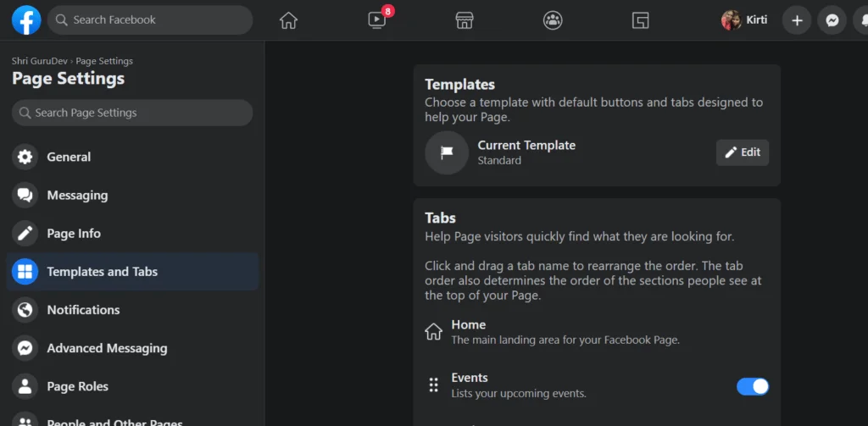Open Watch videos with 8 notifications
The width and height of the screenshot is (868, 426).
pos(377,20)
